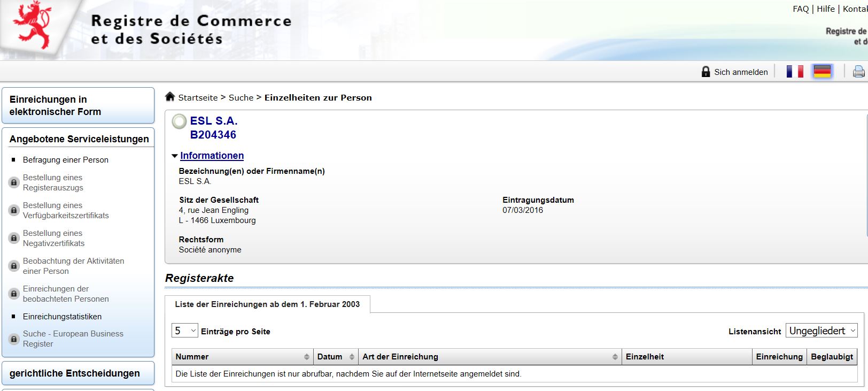Click lock icon beside Bestellung eines Registerauszugs
The image size is (868, 391).
(14, 182)
